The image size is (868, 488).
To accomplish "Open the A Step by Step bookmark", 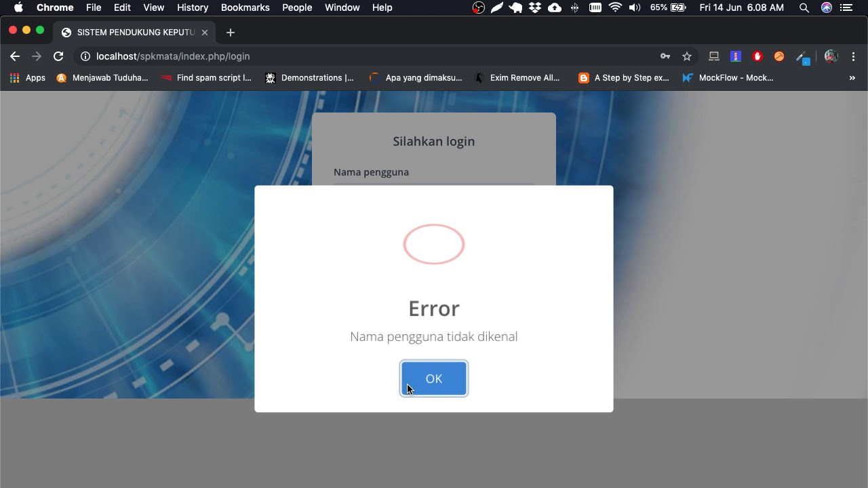I will click(624, 78).
